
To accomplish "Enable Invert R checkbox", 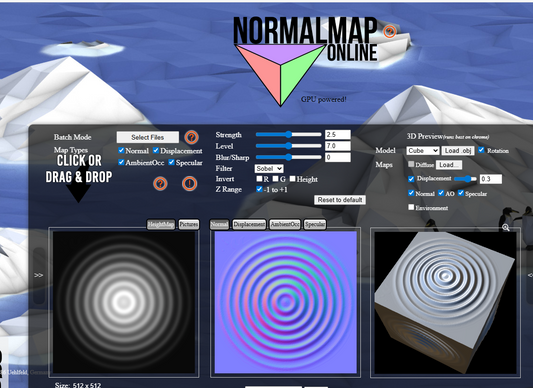I will click(259, 178).
